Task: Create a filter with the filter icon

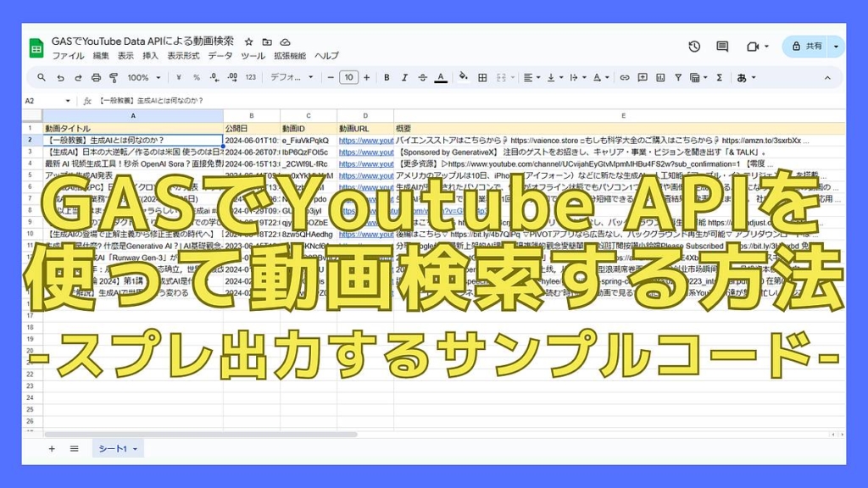Action: click(677, 76)
